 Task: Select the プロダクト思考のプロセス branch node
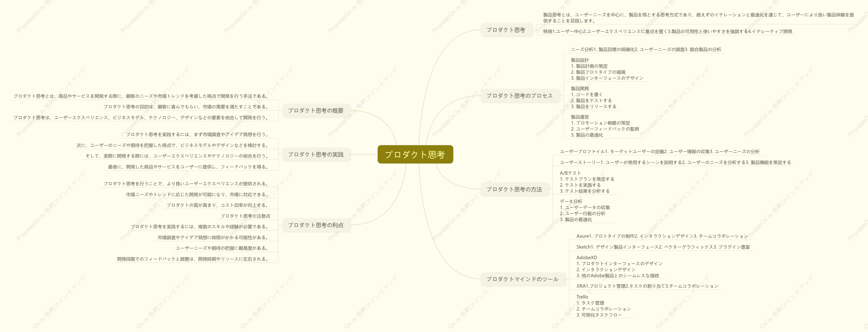pyautogui.click(x=520, y=96)
